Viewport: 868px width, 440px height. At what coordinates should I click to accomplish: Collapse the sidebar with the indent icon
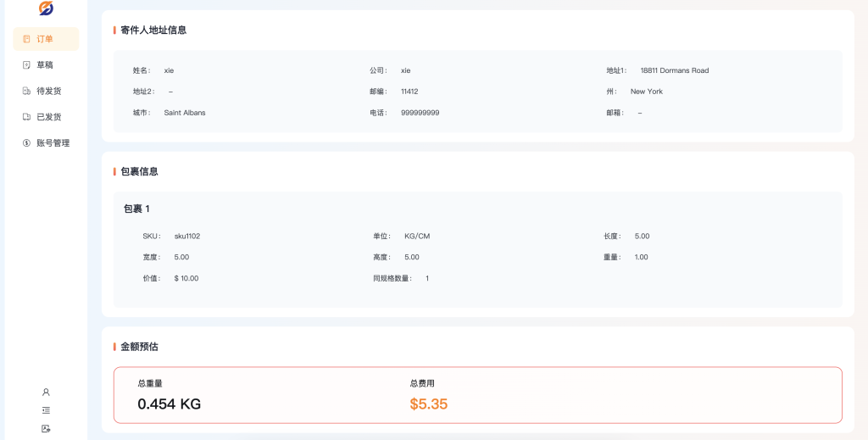click(46, 410)
